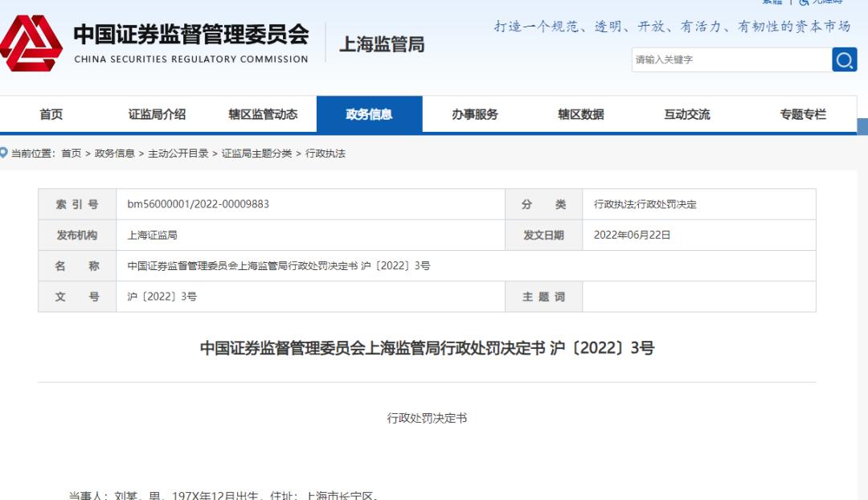Viewport: 868px width, 500px height.
Task: Click the highlighted 政务信息 tab
Action: point(367,114)
